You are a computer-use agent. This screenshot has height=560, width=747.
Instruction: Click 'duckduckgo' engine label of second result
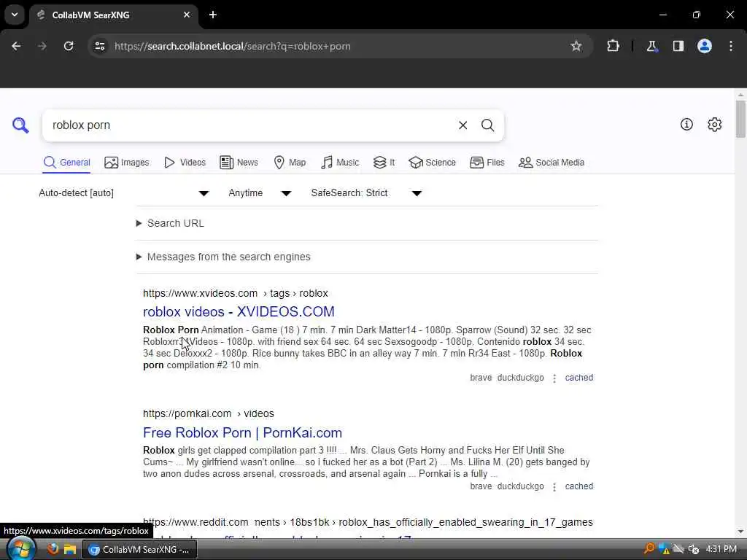click(x=520, y=486)
